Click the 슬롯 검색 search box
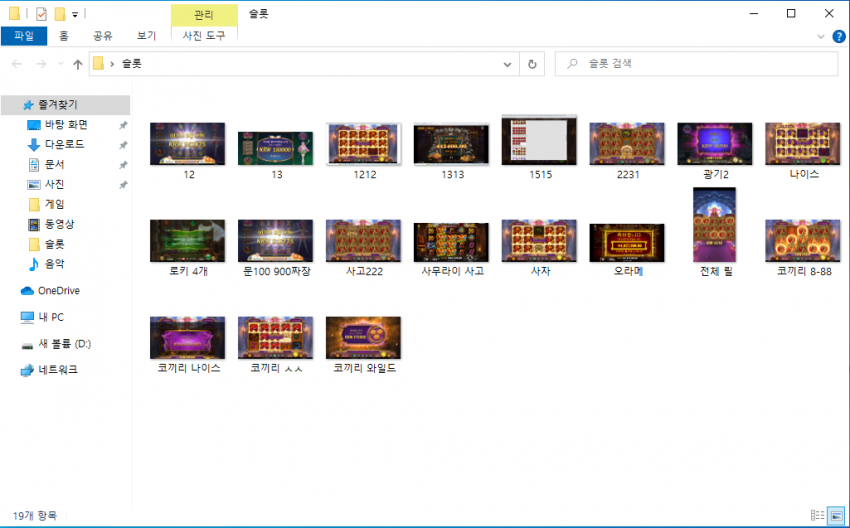Viewport: 850px width, 528px height. click(696, 64)
